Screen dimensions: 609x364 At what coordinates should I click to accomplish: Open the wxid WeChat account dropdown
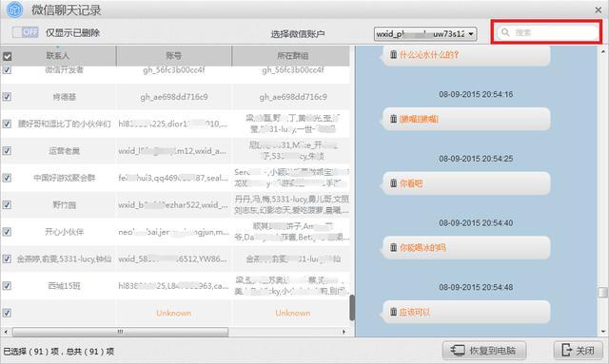(x=425, y=34)
